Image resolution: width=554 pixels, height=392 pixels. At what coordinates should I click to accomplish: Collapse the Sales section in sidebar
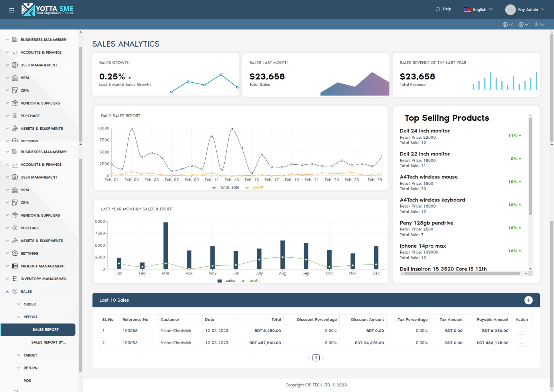(x=27, y=291)
